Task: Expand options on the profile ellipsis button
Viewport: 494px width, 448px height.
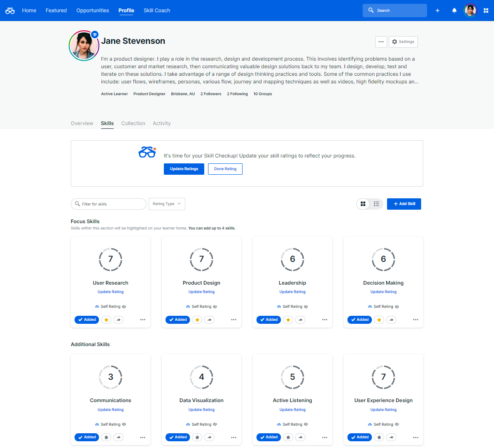Action: point(381,42)
